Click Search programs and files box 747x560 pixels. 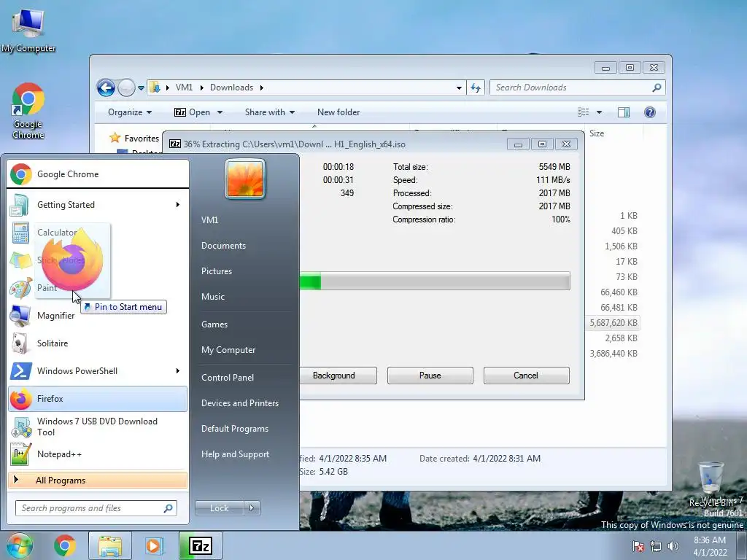pyautogui.click(x=96, y=508)
